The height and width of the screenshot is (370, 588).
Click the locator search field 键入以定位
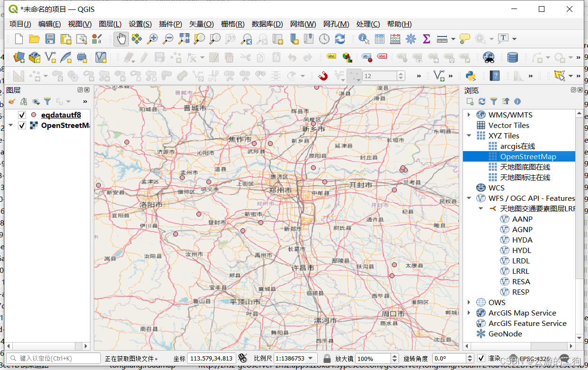[x=53, y=358]
